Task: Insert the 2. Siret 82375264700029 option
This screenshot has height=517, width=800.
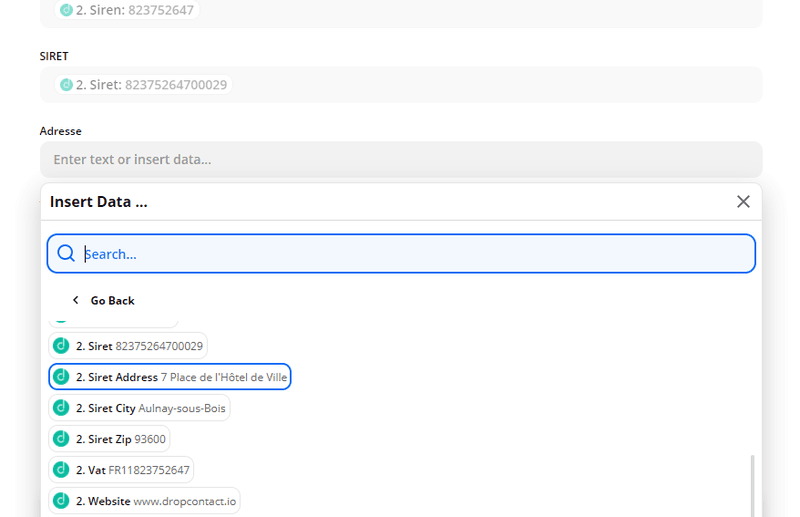Action: point(128,346)
